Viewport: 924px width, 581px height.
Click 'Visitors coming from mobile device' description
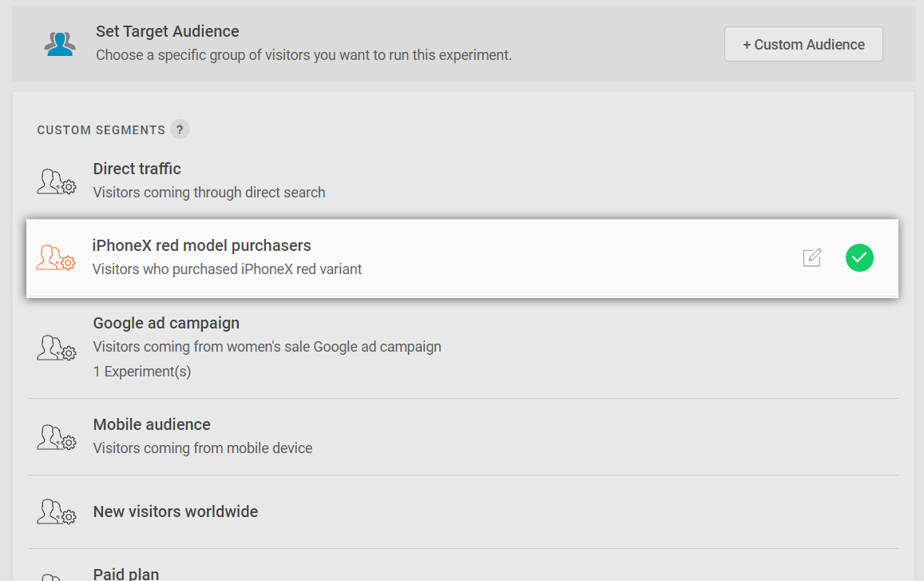point(203,448)
